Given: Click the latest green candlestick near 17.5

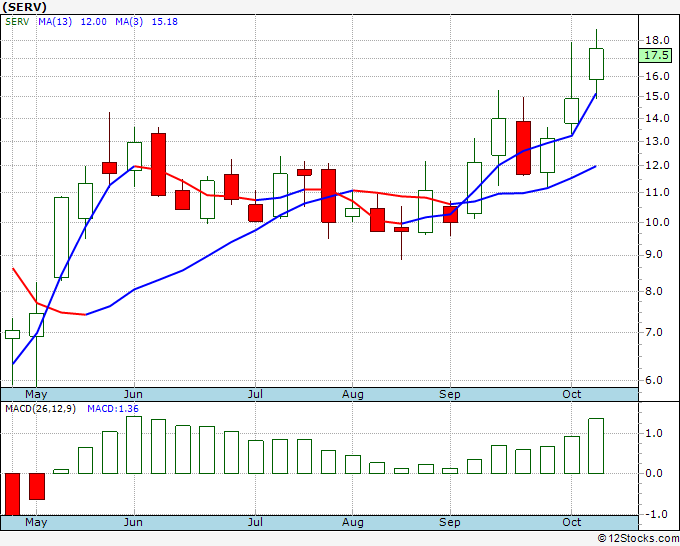Looking at the screenshot, I should [x=596, y=64].
